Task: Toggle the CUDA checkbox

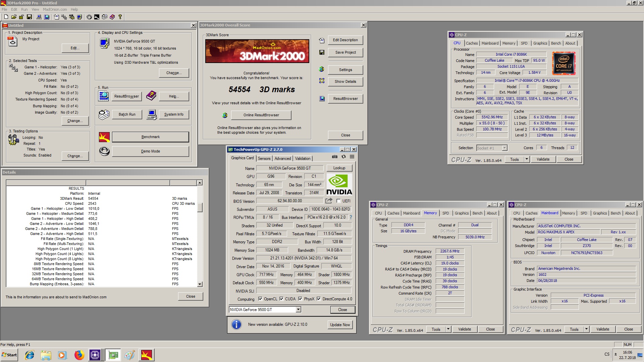Action: 281,299
